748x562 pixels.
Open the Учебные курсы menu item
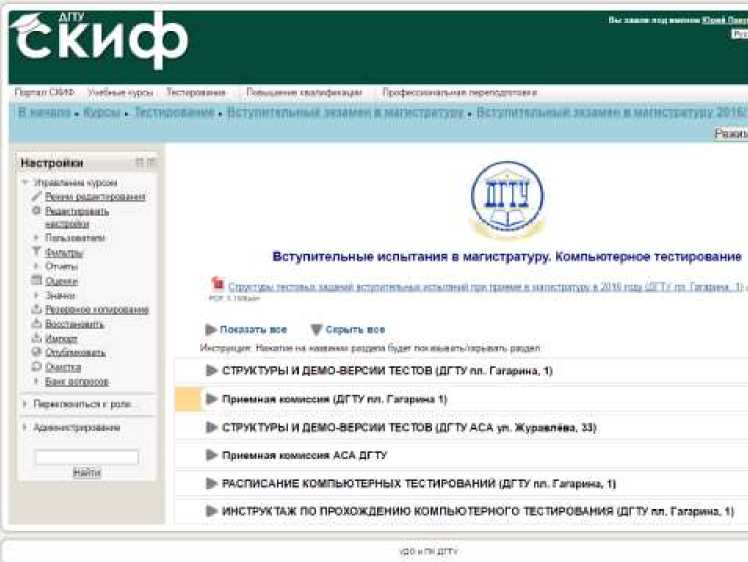coord(120,92)
